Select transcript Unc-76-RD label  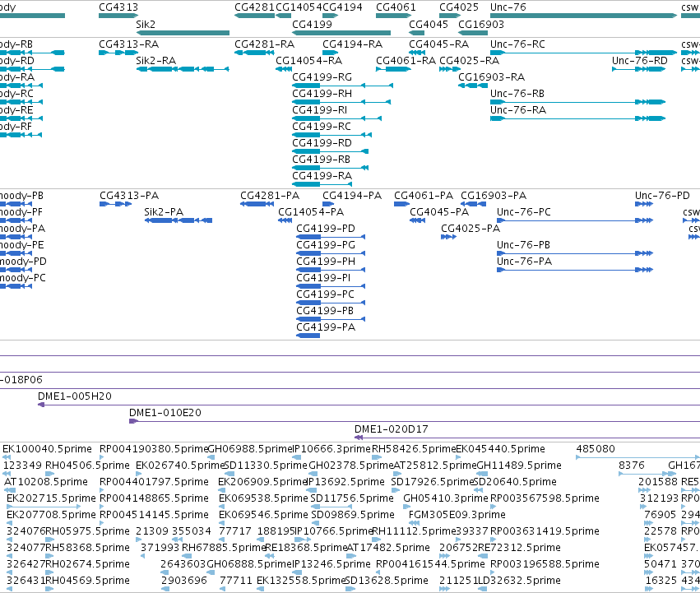(x=640, y=61)
